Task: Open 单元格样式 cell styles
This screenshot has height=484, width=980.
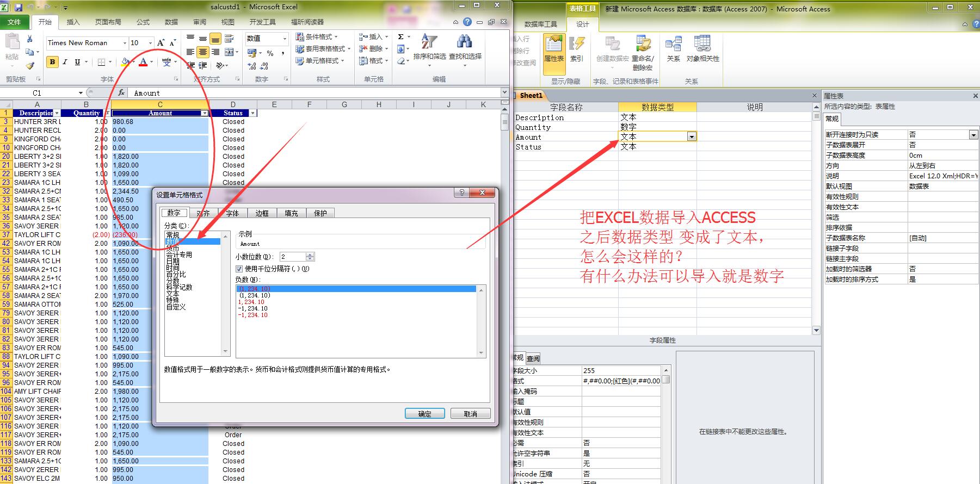Action: tap(320, 61)
